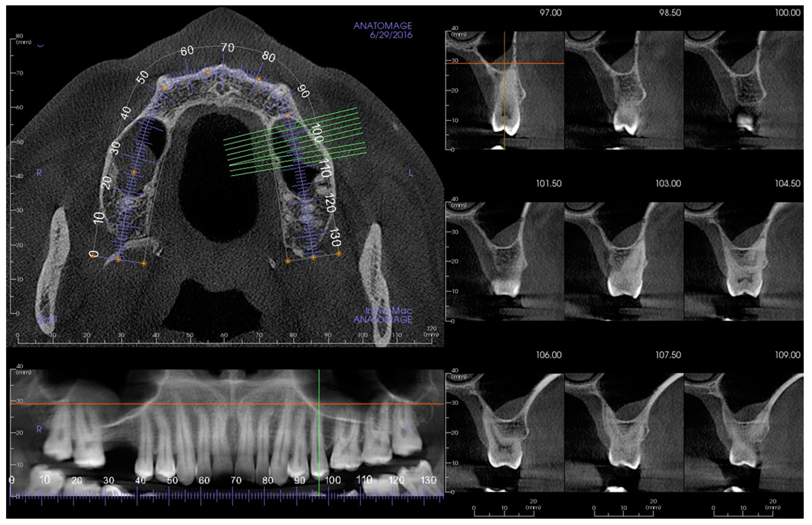Viewport: 812px width, 525px height.
Task: Choose the 104.50 cross-section slice
Action: (743, 261)
